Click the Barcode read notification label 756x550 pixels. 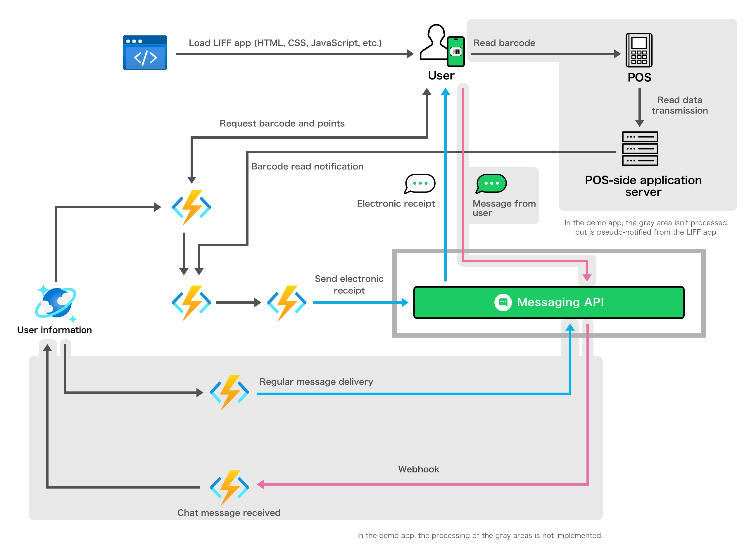point(307,166)
